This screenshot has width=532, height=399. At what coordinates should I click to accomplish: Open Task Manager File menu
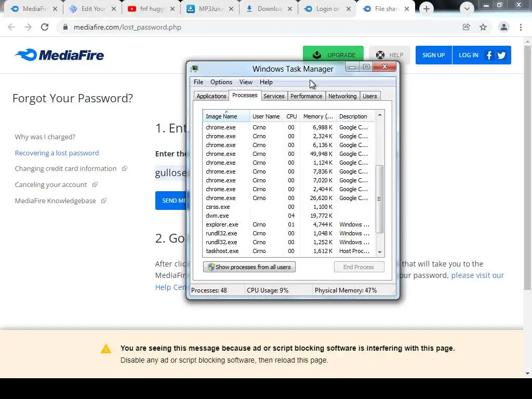point(198,82)
